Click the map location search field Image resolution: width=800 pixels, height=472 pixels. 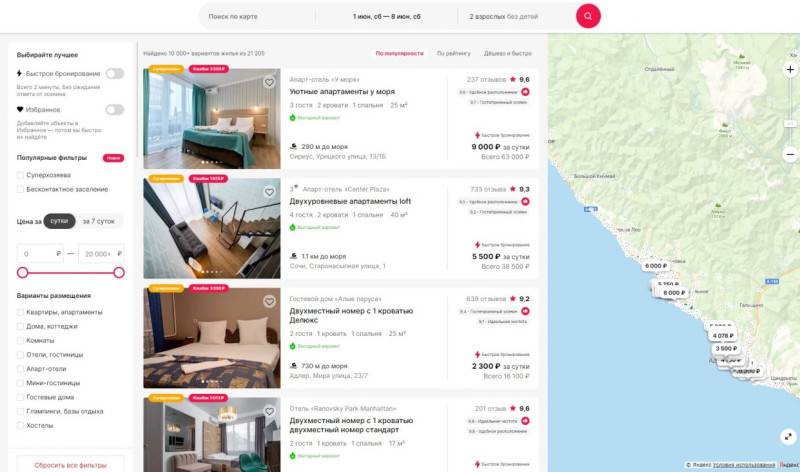pos(257,16)
